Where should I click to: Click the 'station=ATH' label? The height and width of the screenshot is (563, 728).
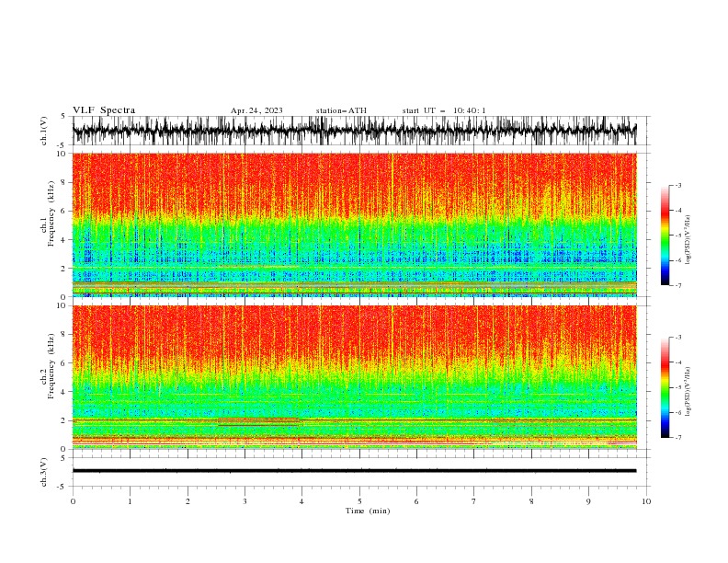click(341, 110)
